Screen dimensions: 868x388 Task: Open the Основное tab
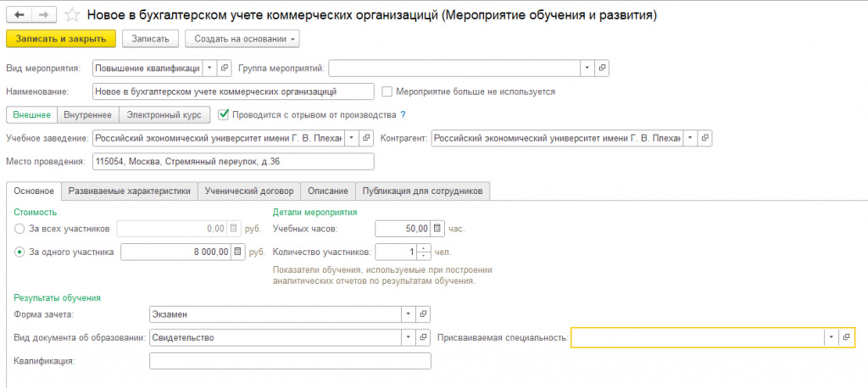click(x=34, y=191)
